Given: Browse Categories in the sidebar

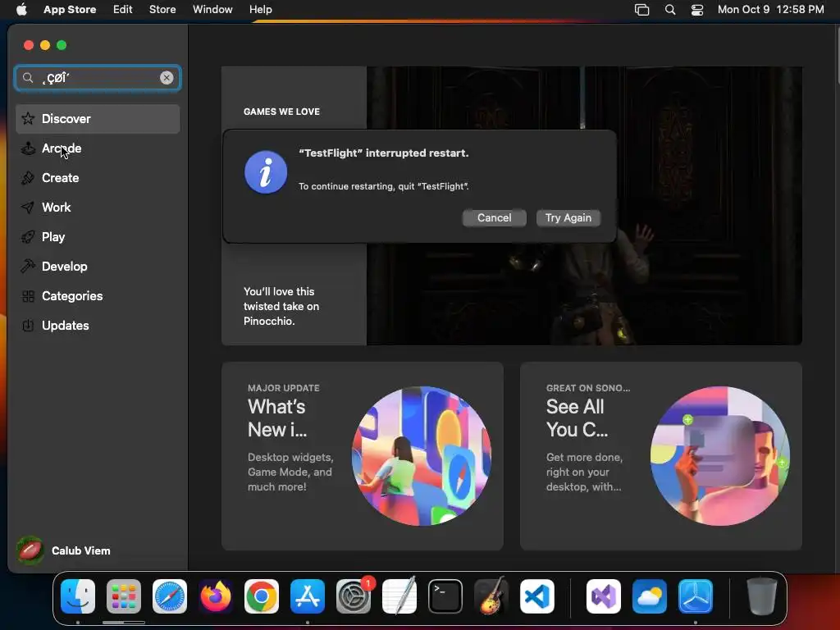Looking at the screenshot, I should pyautogui.click(x=98, y=295).
